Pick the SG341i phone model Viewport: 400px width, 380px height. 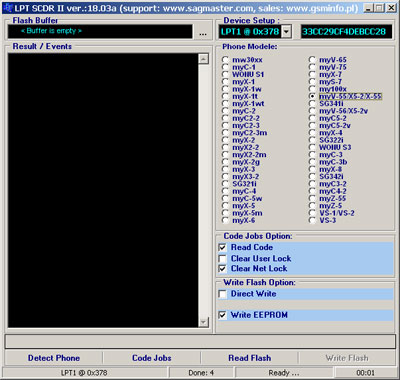(312, 104)
